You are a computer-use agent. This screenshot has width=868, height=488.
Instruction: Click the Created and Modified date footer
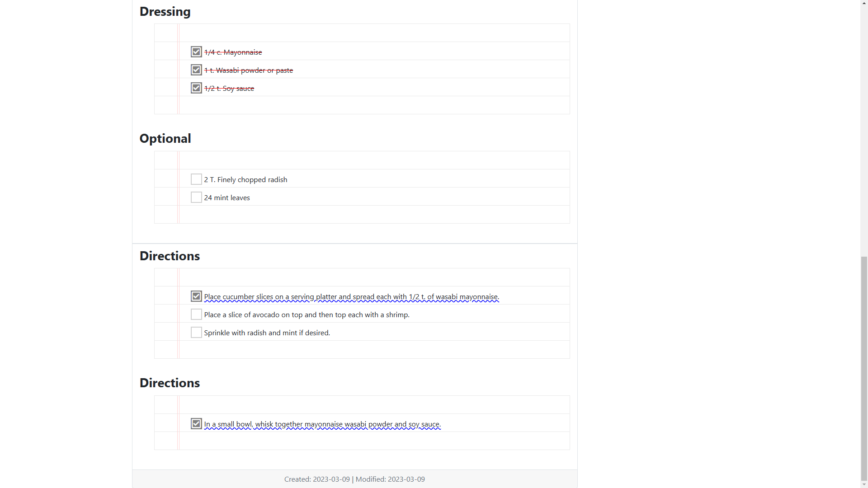coord(354,479)
